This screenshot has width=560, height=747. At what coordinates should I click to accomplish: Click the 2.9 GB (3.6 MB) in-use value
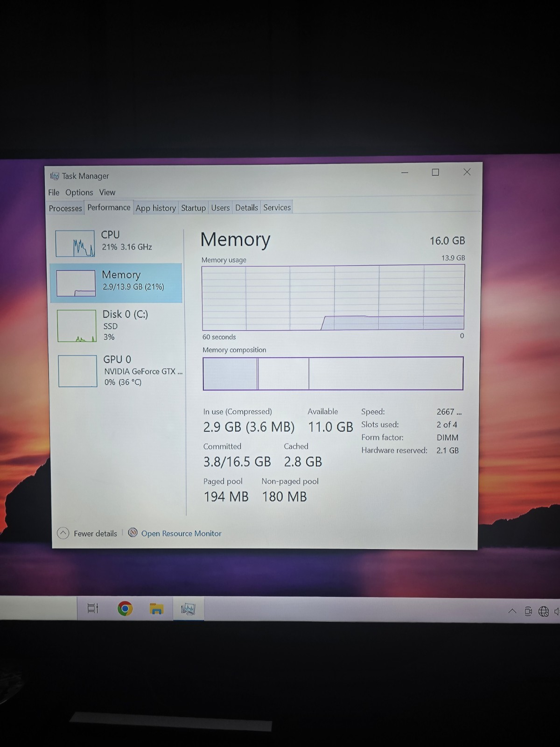[249, 427]
